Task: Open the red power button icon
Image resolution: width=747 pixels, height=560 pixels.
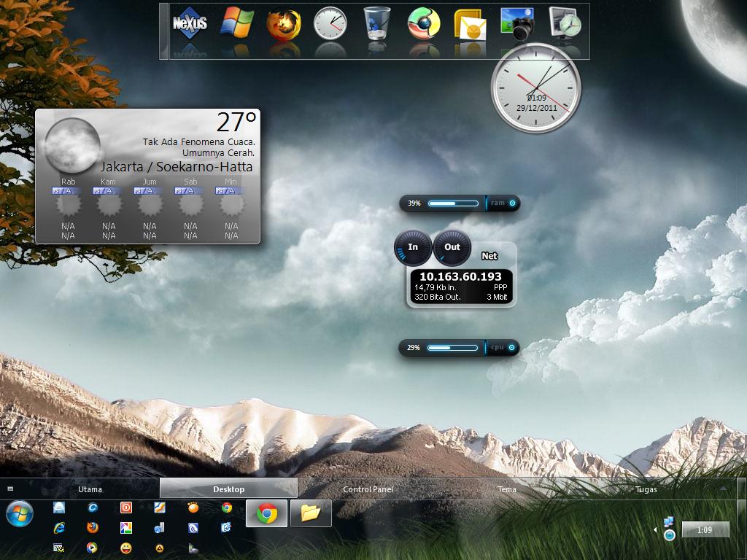Action: click(x=125, y=507)
